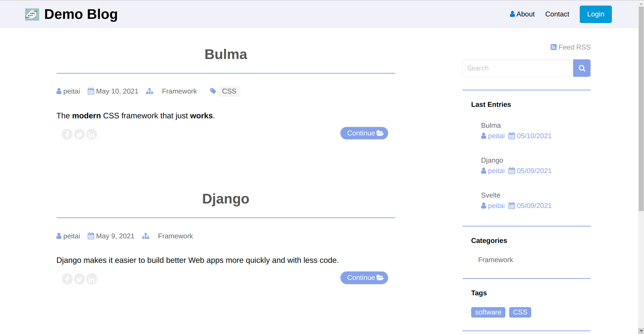Click calendar icon under Svelte in Last Entries
Viewport: 644px width, 334px height.
click(512, 206)
